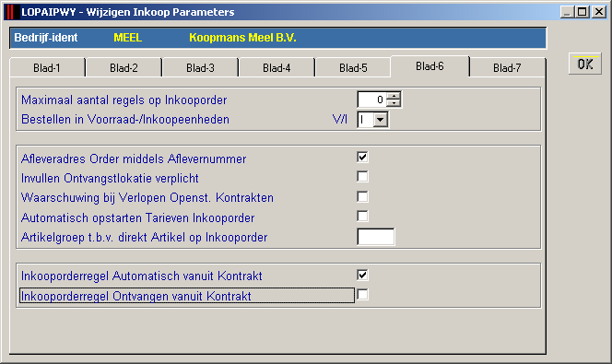Increase maximaal aantal regels with up arrow
Viewport: 612px width, 364px height.
pos(394,96)
